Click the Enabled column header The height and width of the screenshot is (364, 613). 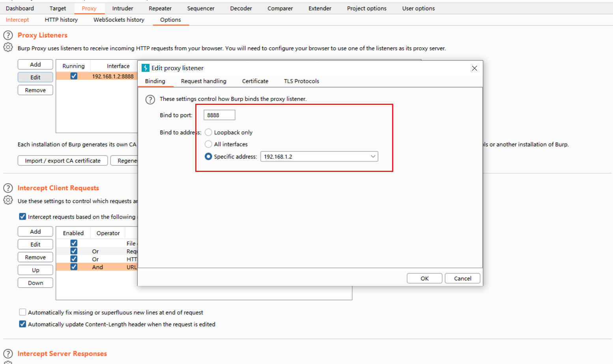(x=73, y=233)
